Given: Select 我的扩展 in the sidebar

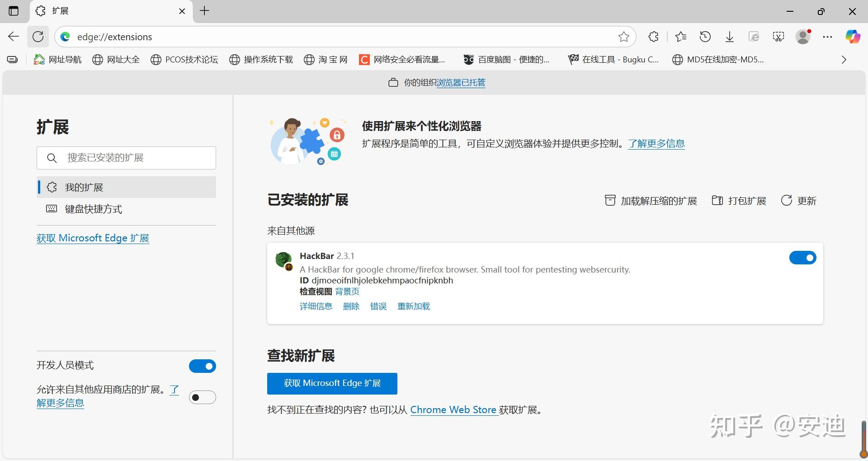Looking at the screenshot, I should click(x=126, y=187).
